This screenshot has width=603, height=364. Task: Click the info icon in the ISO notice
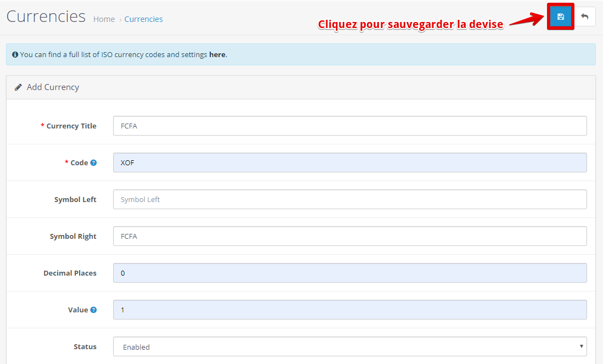coord(15,54)
